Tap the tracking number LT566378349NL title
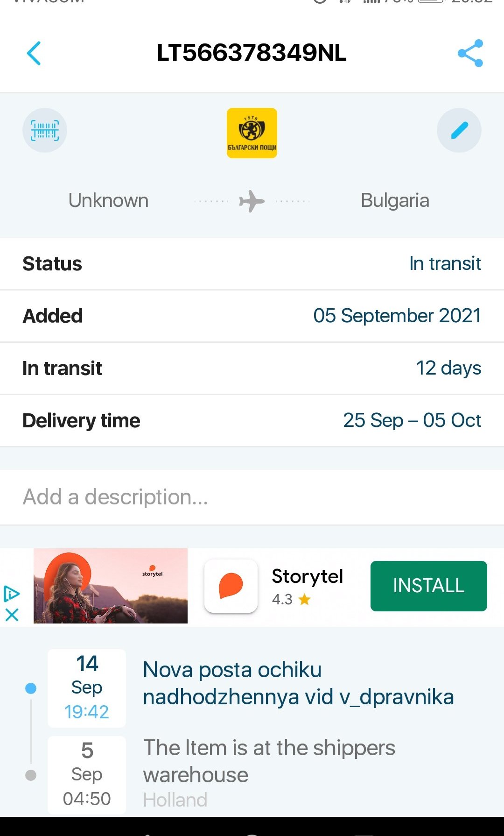Screen dimensions: 504x836 (252, 53)
